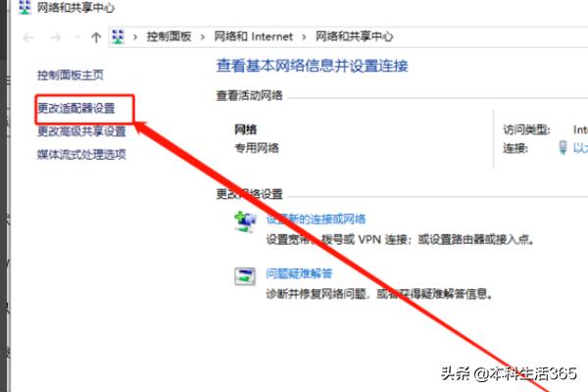Expand chevron after 网络和 Internet breadcrumb
This screenshot has height=392, width=588.
tap(304, 37)
